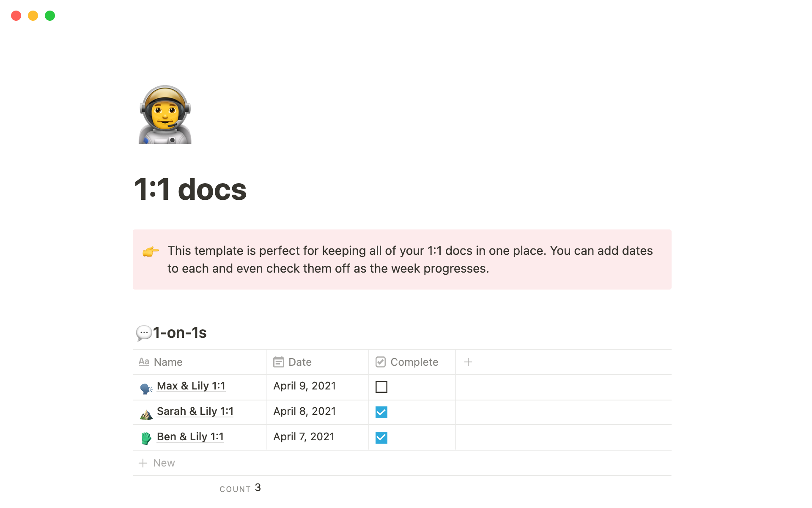
Task: Add a new row with New button
Action: (157, 463)
